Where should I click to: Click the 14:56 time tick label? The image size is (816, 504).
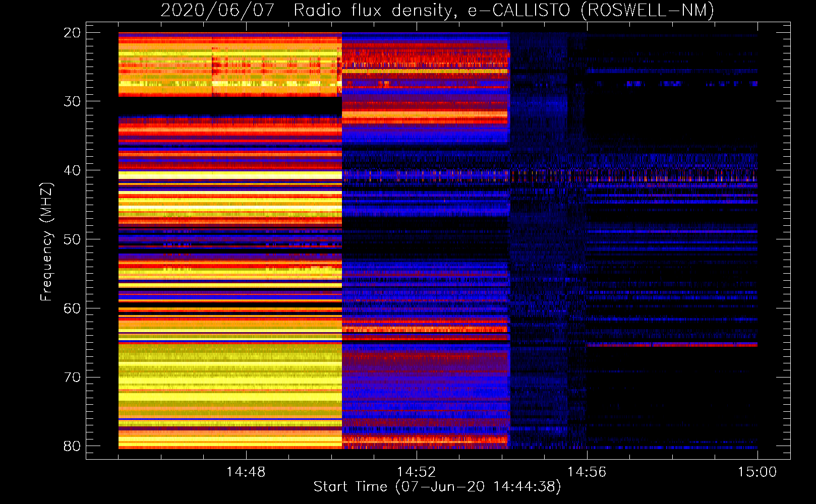[x=587, y=472]
